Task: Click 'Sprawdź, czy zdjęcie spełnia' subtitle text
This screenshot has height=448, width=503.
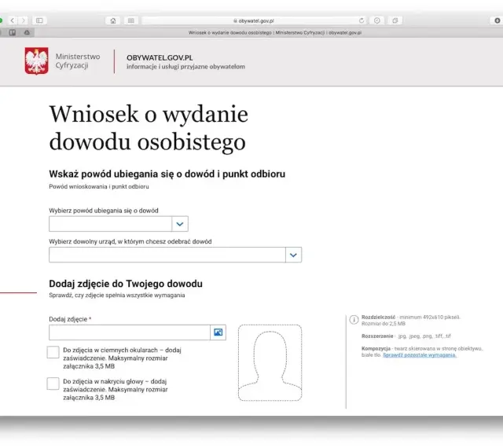Action: (117, 296)
